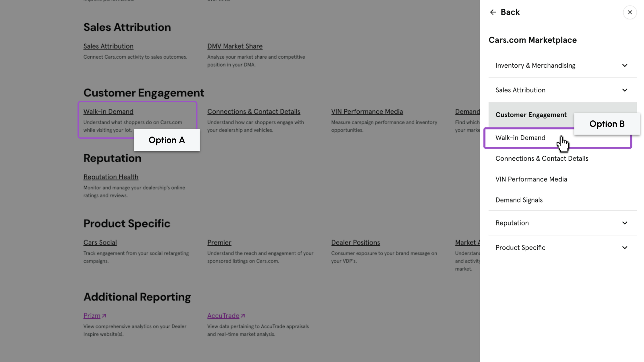
Task: Click the Additional Reporting heading
Action: click(137, 297)
